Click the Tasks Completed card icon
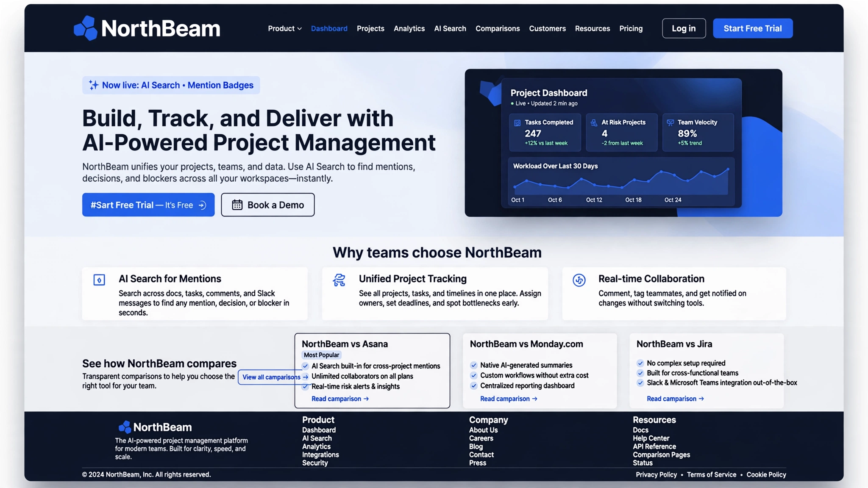 tap(517, 123)
